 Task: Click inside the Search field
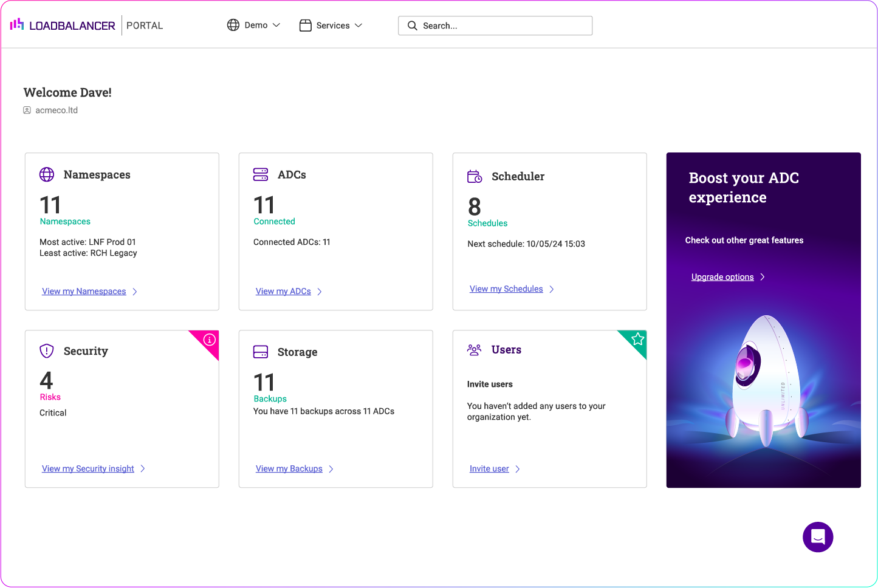point(495,26)
